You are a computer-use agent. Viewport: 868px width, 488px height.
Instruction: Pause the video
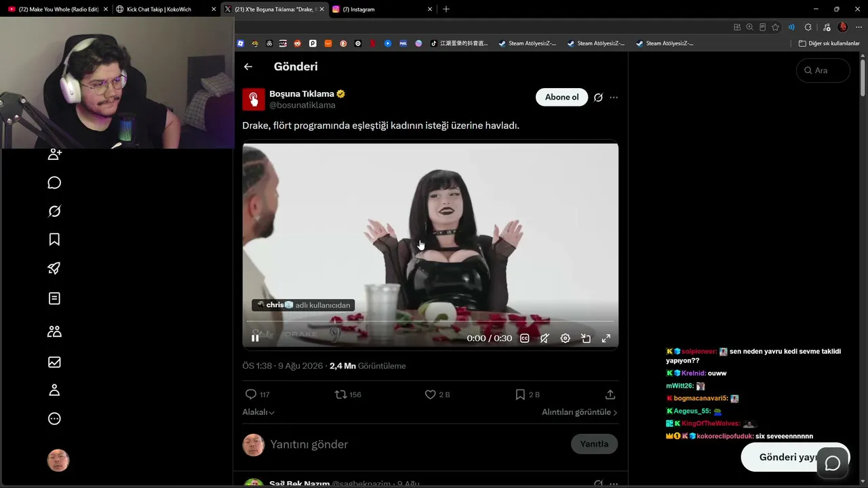(x=255, y=338)
